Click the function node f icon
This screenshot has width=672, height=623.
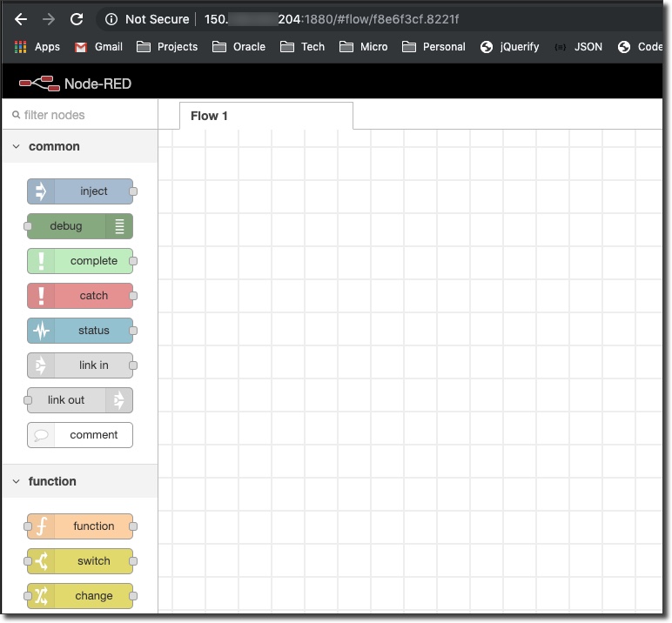point(41,526)
